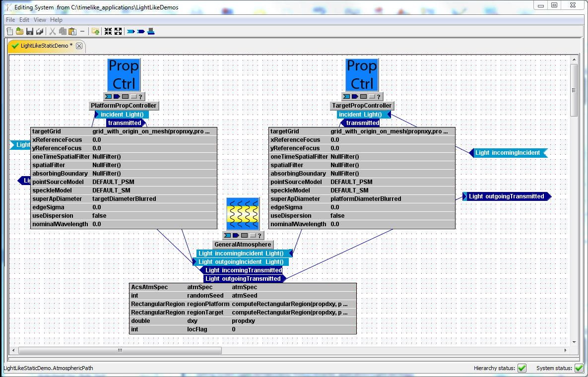Click LightLikeStaticDemo.AtmosphericPath status text
This screenshot has width=588, height=377.
pos(48,368)
